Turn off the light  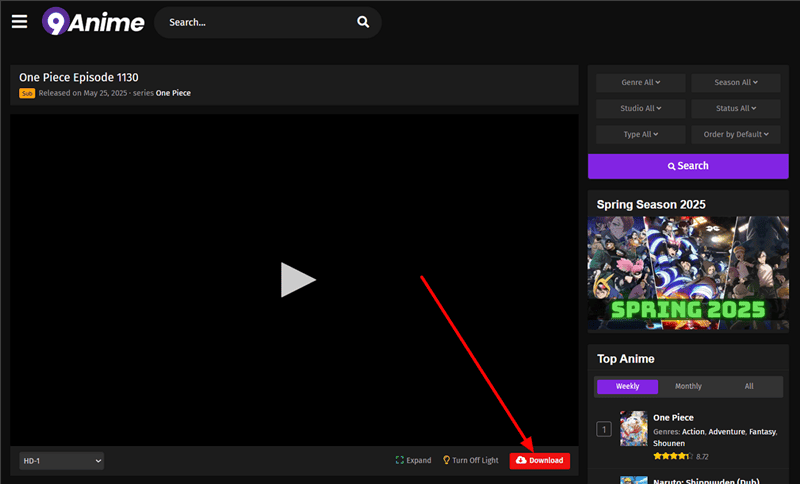(470, 460)
